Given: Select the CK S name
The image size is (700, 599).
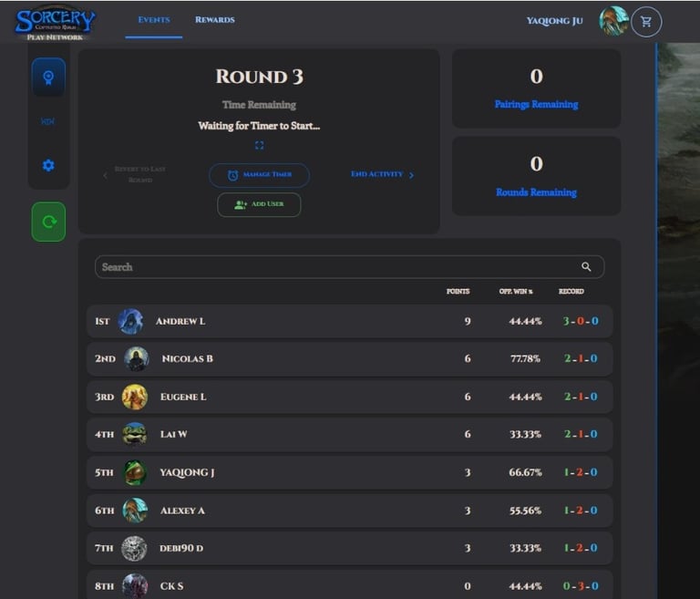Looking at the screenshot, I should tap(171, 586).
